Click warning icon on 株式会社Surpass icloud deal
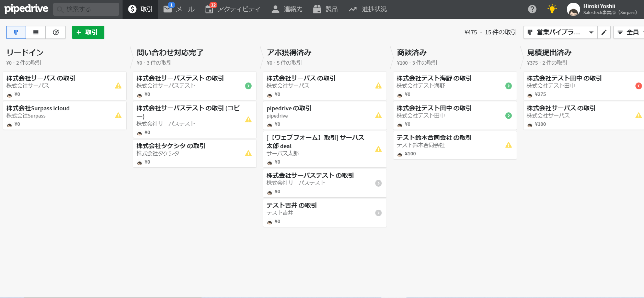This screenshot has height=298, width=644. tap(118, 115)
